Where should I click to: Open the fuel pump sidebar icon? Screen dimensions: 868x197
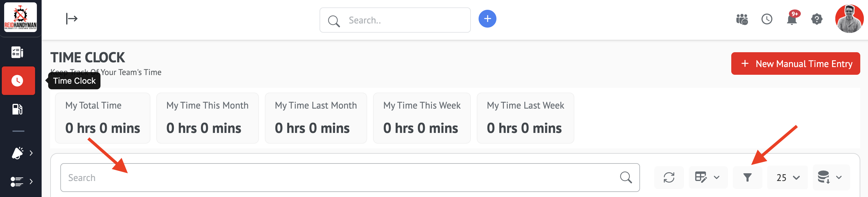coord(17,109)
